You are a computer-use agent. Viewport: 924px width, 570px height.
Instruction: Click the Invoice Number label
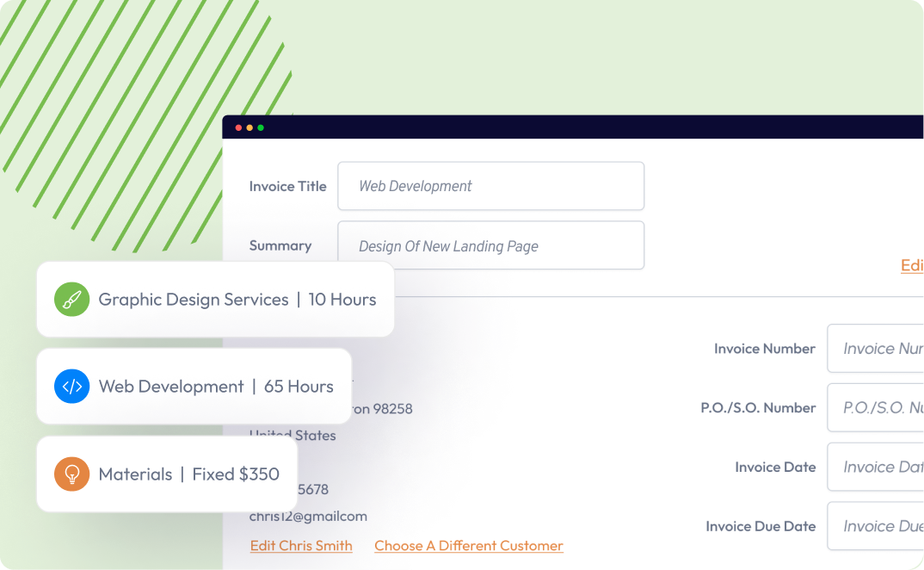tap(765, 349)
